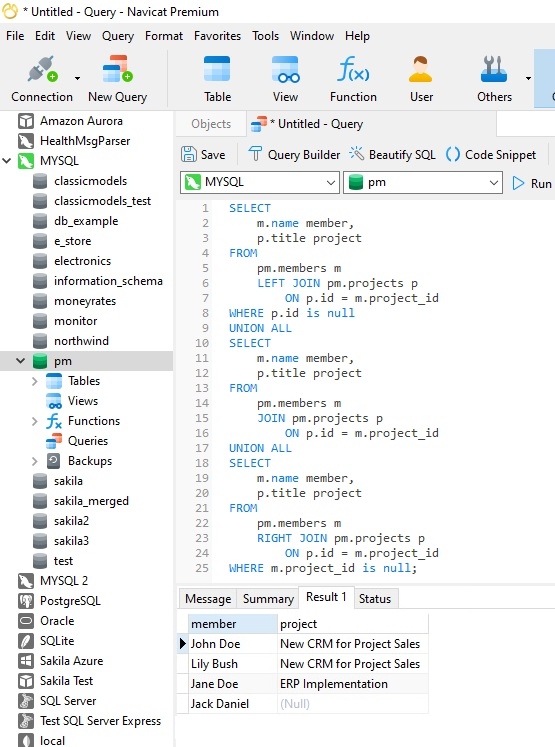The width and height of the screenshot is (555, 747).
Task: Run the current query
Action: pos(532,183)
